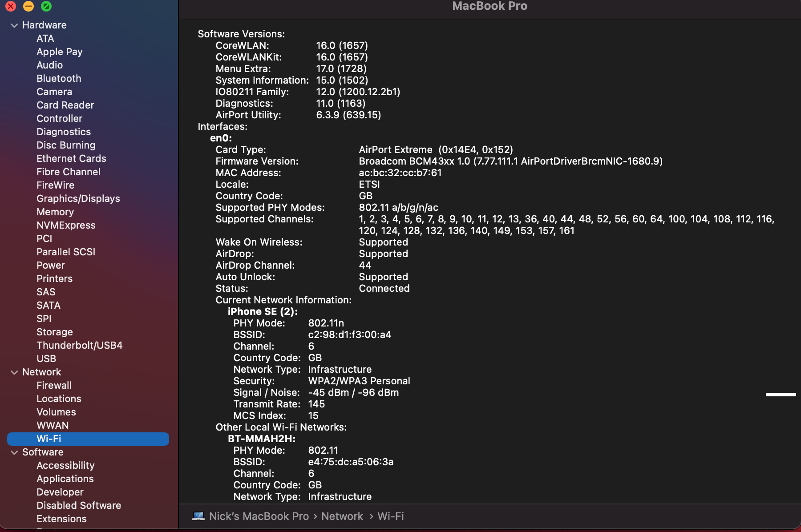801x532 pixels.
Task: Select PCI in the sidebar
Action: (x=44, y=239)
